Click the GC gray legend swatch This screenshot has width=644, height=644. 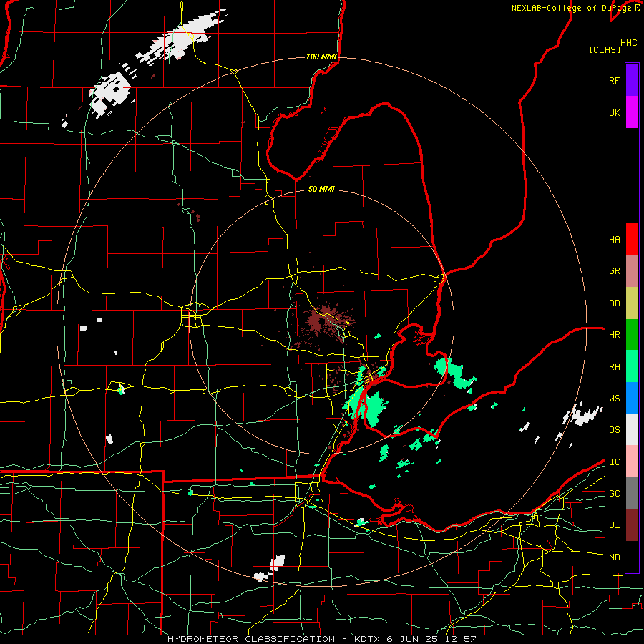tap(632, 493)
